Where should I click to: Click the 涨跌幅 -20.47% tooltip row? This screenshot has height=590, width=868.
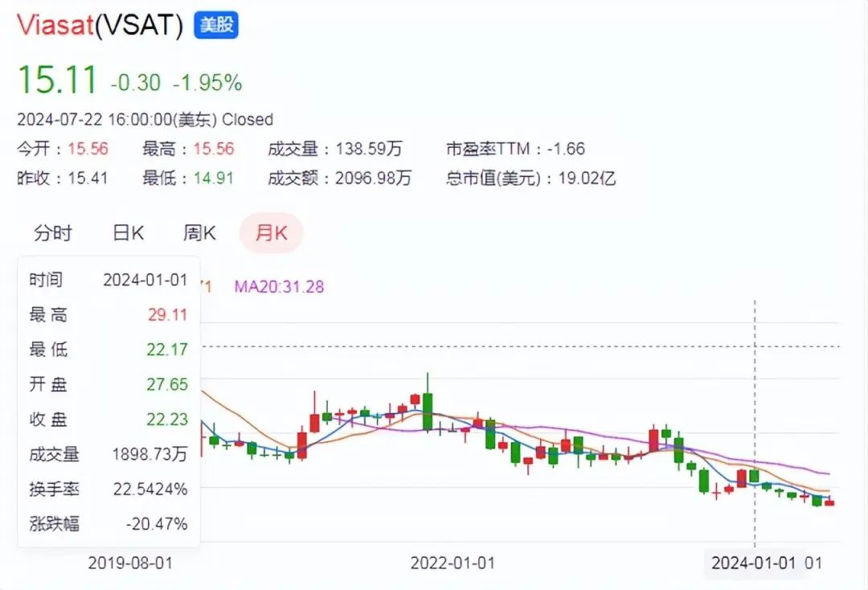[108, 523]
